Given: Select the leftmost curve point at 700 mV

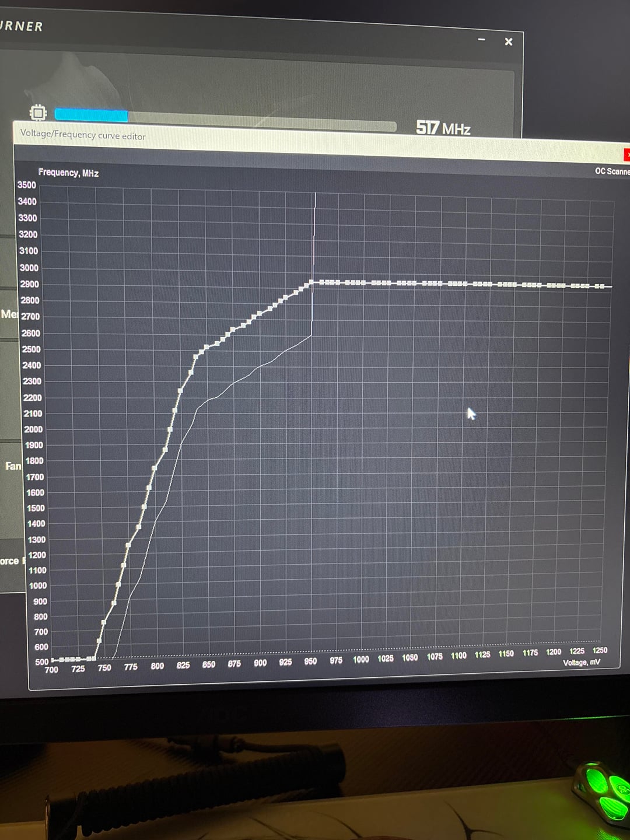Looking at the screenshot, I should coord(53,660).
